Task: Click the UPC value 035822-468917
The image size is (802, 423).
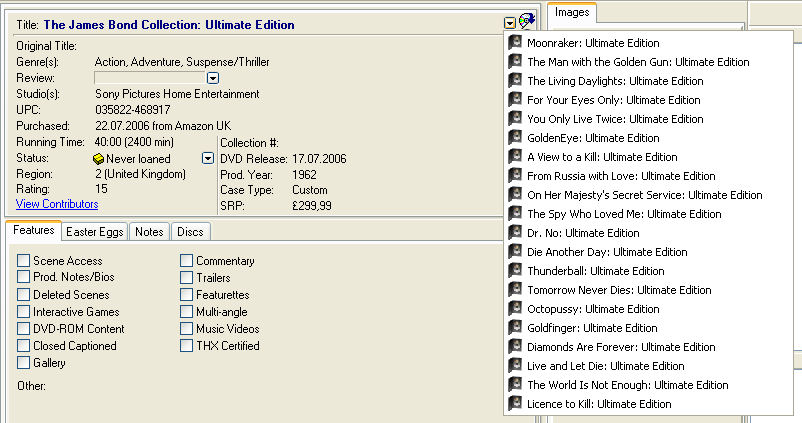Action: [x=133, y=110]
